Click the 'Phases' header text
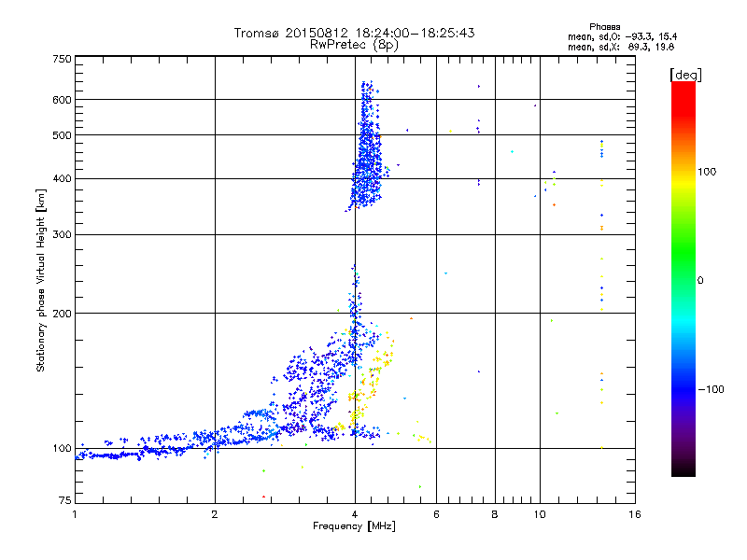 click(604, 27)
